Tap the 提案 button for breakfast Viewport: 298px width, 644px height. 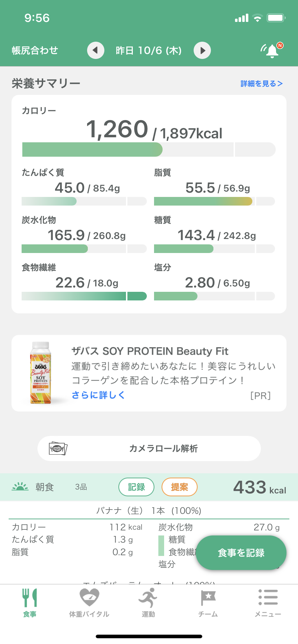click(180, 487)
